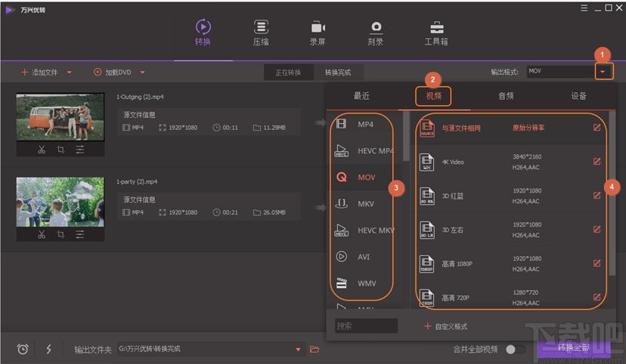Select WMV format in the list
The image size is (626, 364).
364,283
